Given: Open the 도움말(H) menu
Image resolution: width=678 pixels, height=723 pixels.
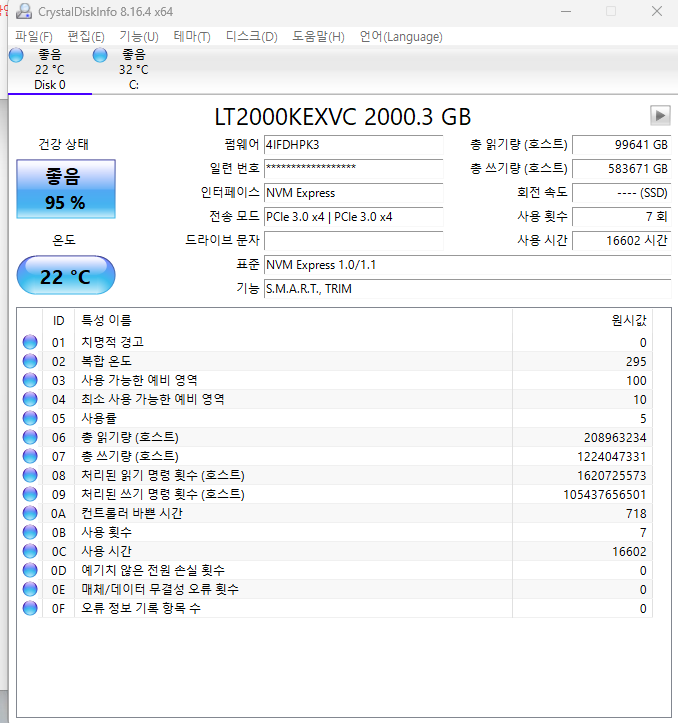Looking at the screenshot, I should (x=318, y=36).
